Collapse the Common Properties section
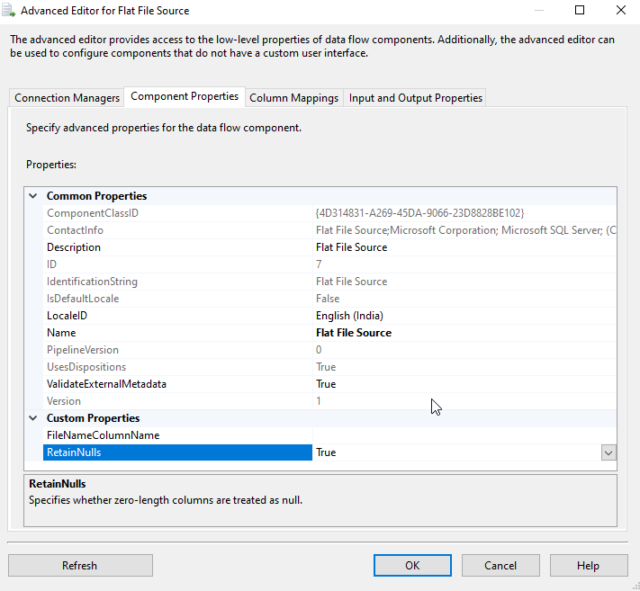This screenshot has width=640, height=591. [34, 196]
